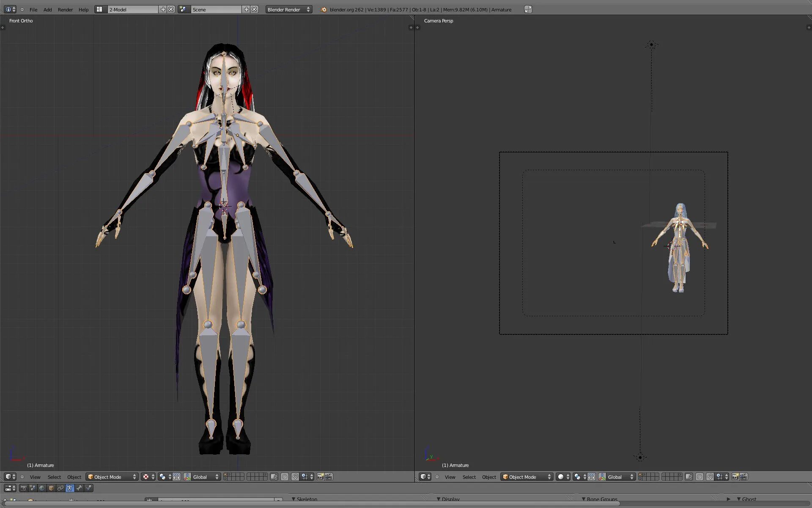Open the File menu
The image size is (812, 508).
point(33,9)
